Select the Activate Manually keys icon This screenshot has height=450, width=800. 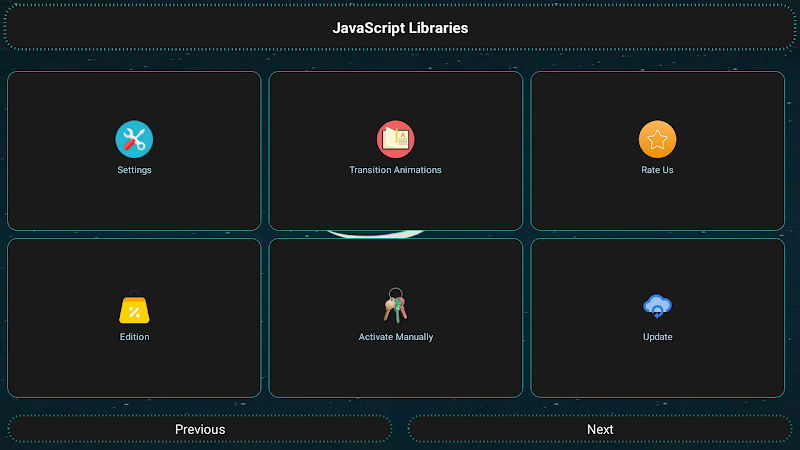(x=395, y=306)
